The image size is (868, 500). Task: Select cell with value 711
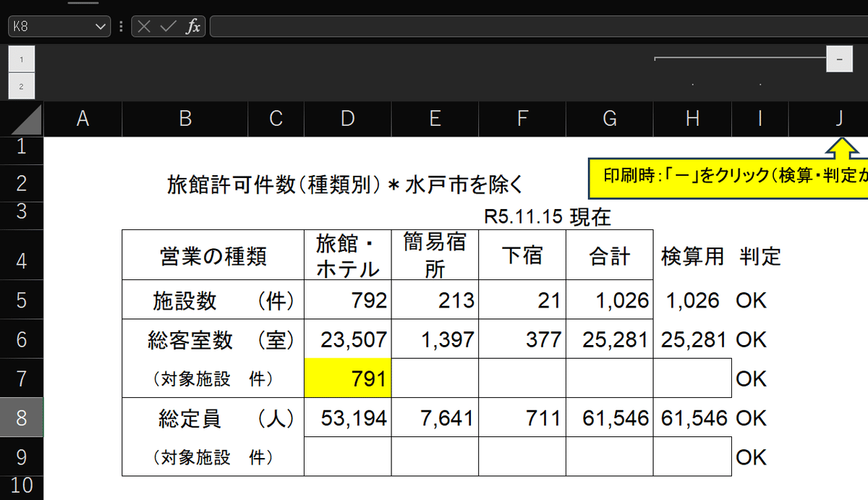coord(522,417)
